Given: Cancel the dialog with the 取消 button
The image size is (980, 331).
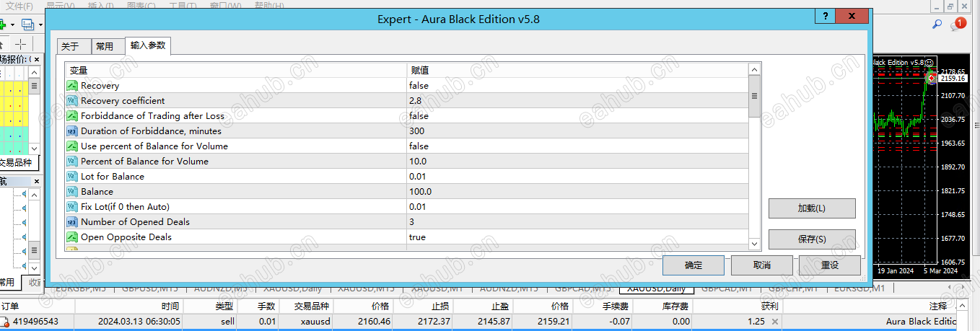Looking at the screenshot, I should coord(762,265).
